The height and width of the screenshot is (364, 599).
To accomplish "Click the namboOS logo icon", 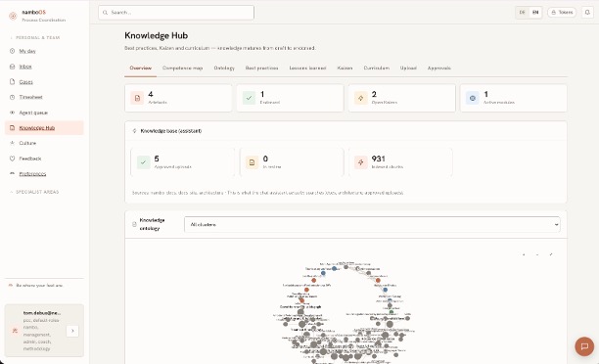I will coord(13,16).
